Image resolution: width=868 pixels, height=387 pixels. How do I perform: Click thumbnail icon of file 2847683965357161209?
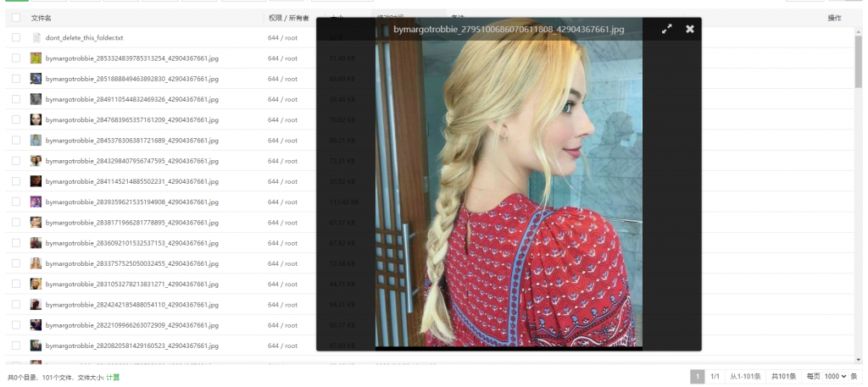coord(36,119)
